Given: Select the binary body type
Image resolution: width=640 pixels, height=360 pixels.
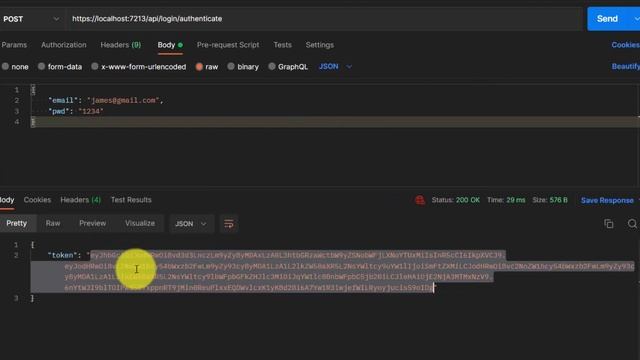Looking at the screenshot, I should pos(243,67).
